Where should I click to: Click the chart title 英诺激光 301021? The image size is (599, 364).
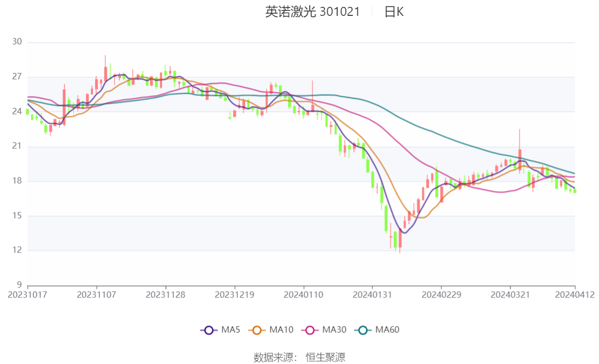312,12
